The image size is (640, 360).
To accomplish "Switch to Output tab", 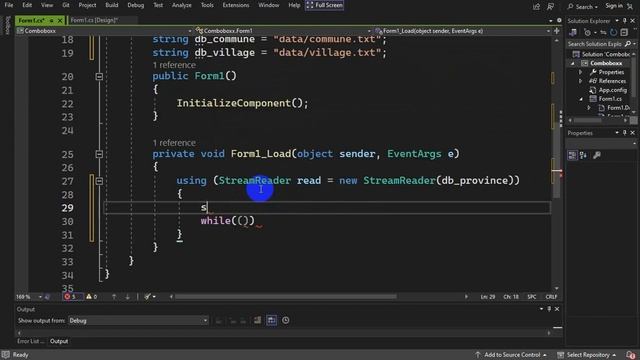I will [59, 341].
